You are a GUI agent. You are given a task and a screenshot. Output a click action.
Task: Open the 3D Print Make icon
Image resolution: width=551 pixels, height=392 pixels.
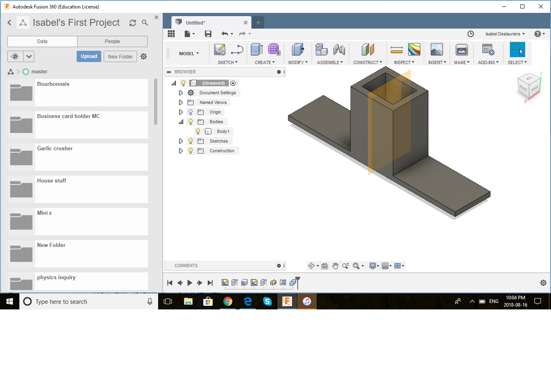pos(461,50)
